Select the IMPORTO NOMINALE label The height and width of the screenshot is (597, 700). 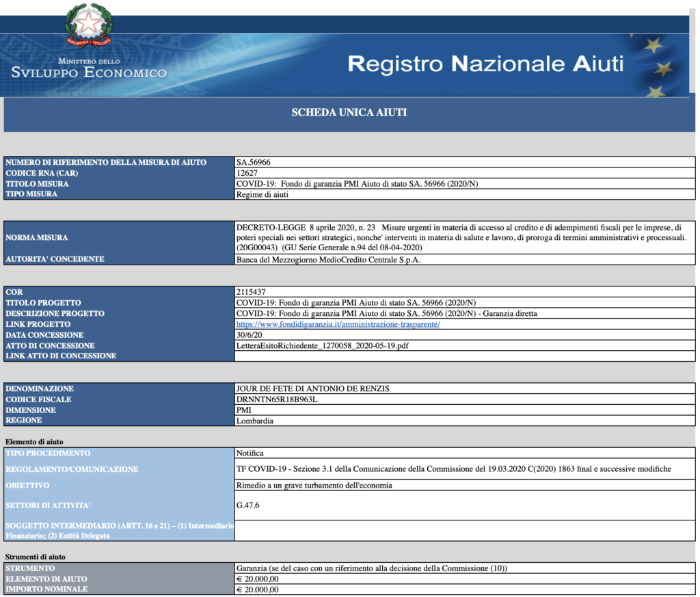click(46, 589)
